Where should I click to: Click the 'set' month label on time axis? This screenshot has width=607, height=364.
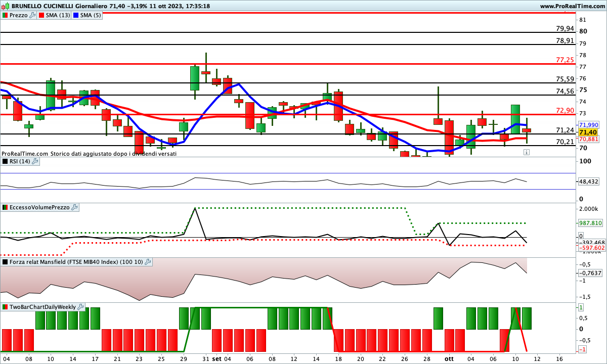tap(216, 359)
